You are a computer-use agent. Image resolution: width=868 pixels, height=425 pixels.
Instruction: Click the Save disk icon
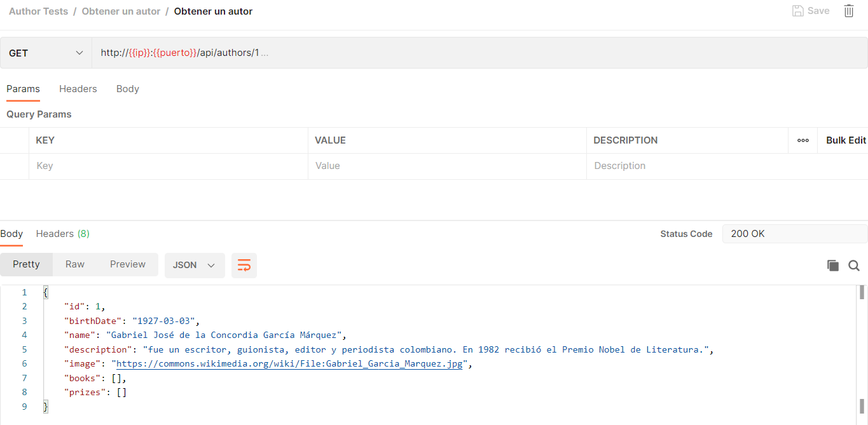797,11
